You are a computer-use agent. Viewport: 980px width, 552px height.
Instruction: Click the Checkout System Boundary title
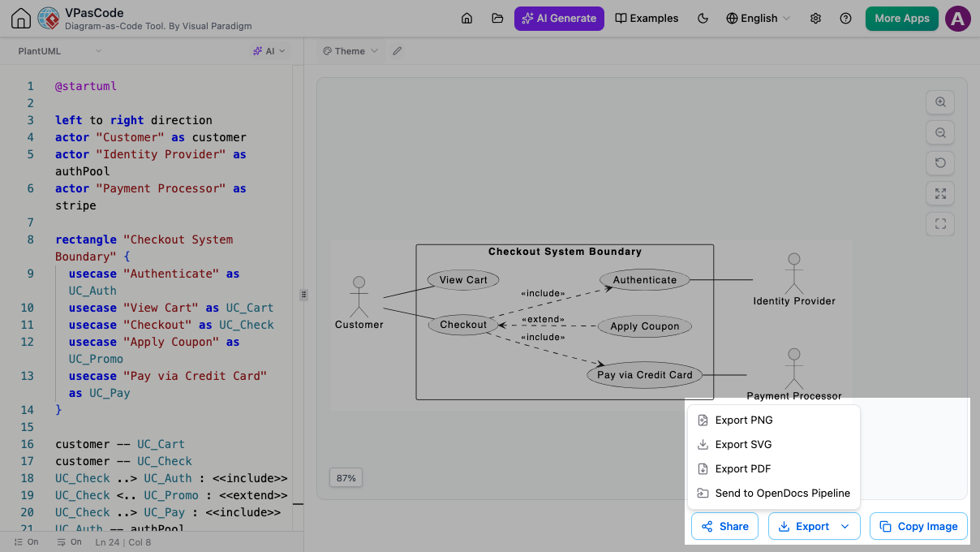pyautogui.click(x=565, y=252)
